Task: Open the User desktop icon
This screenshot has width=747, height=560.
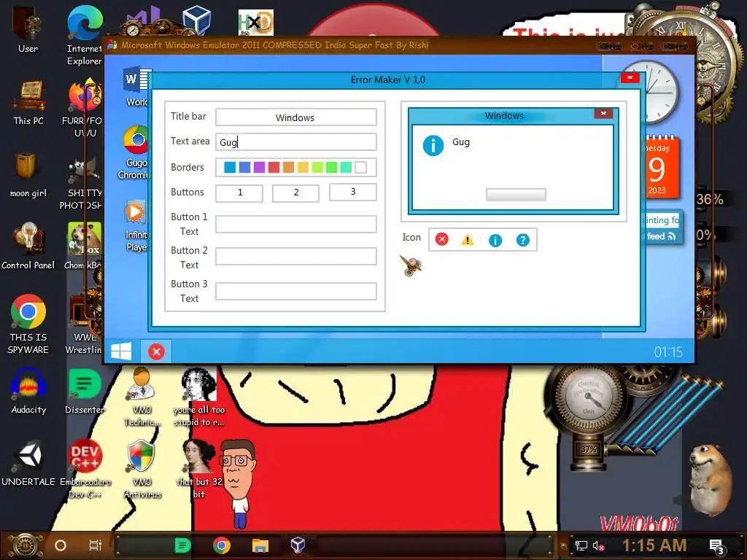Action: [x=28, y=28]
